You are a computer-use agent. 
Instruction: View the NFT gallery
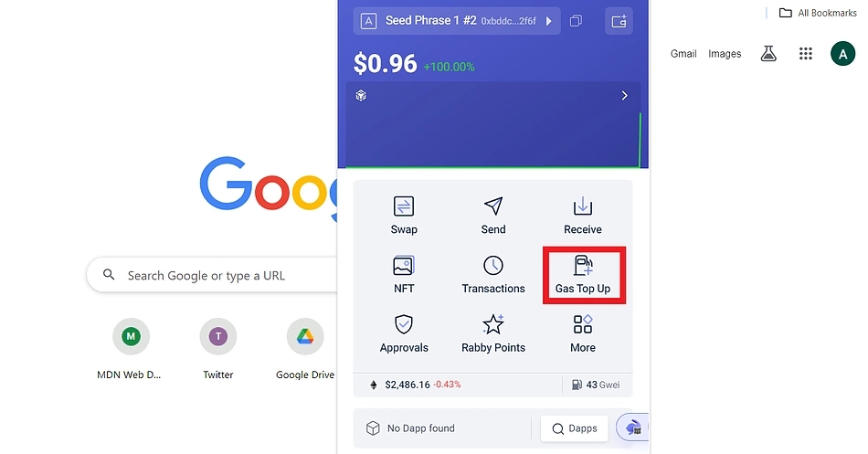[404, 275]
